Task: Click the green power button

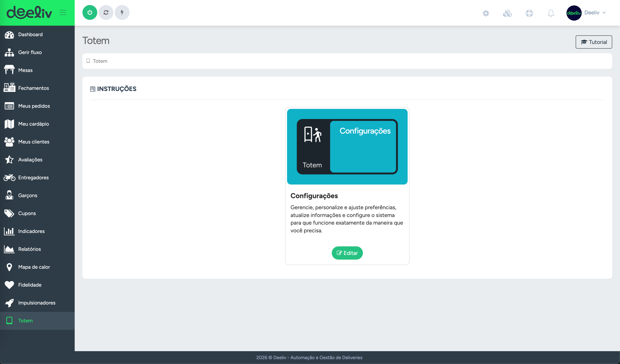Action: coord(89,12)
